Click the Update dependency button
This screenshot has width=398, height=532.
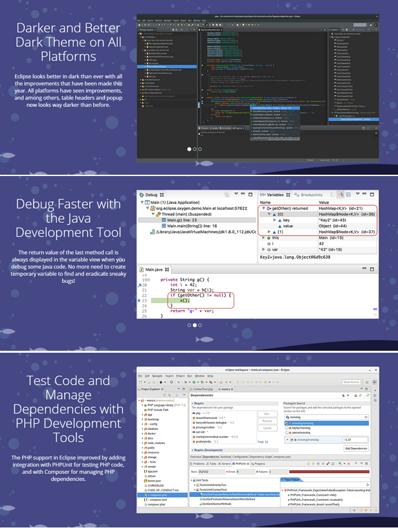(x=267, y=428)
